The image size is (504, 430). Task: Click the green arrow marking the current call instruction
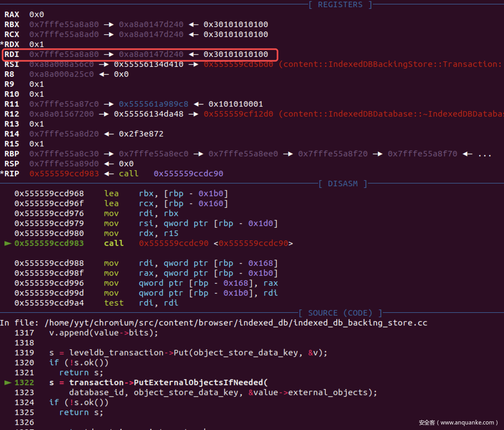tap(7, 243)
